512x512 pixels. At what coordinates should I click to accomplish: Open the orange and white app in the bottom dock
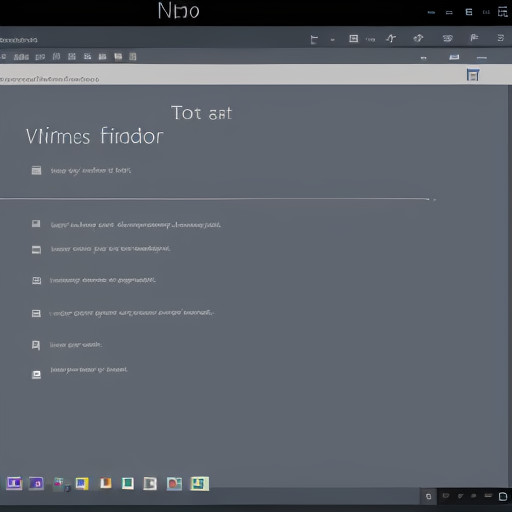[x=106, y=483]
